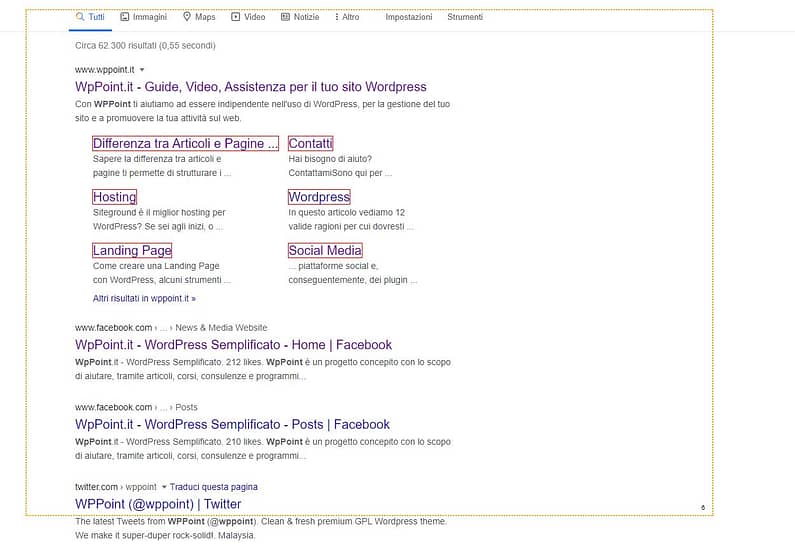Click Traduci questa pagina
The width and height of the screenshot is (795, 550).
click(213, 487)
